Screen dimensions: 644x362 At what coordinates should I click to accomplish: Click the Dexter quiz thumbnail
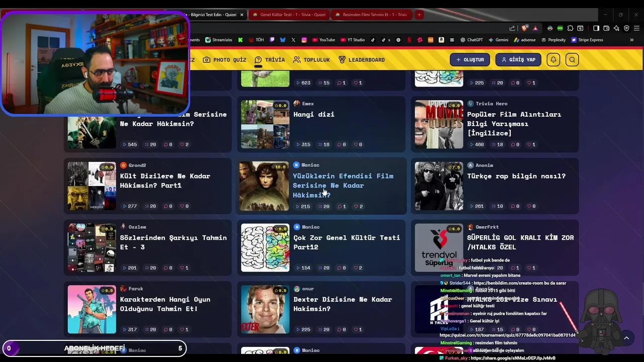point(265,309)
